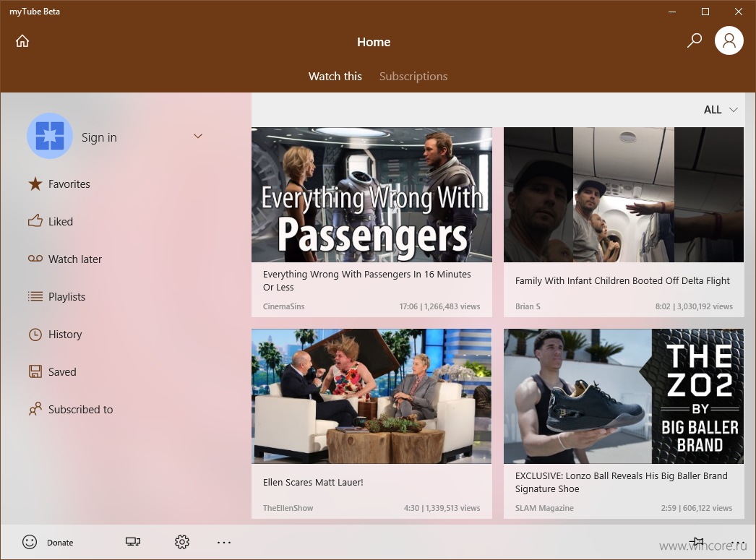Select the blue Sign in avatar
This screenshot has height=560, width=756.
pyautogui.click(x=50, y=136)
